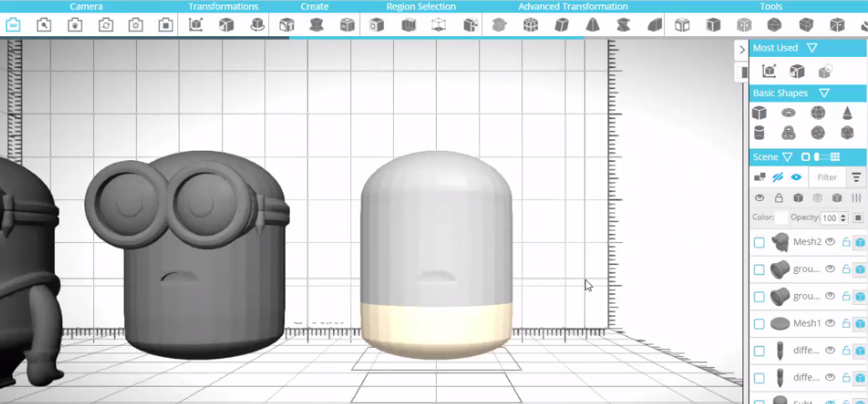Image resolution: width=868 pixels, height=404 pixels.
Task: Toggle the blue cube button for Mesh2
Action: tap(861, 242)
